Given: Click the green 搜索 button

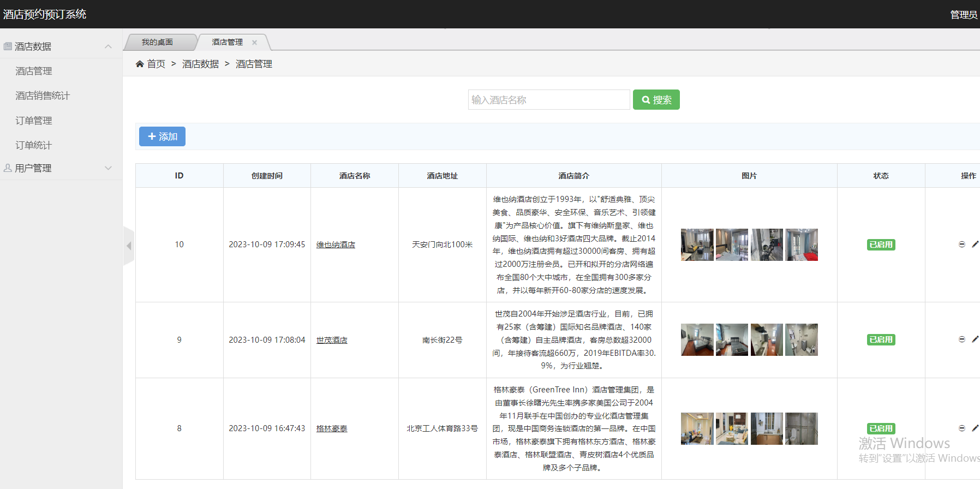Looking at the screenshot, I should 656,100.
